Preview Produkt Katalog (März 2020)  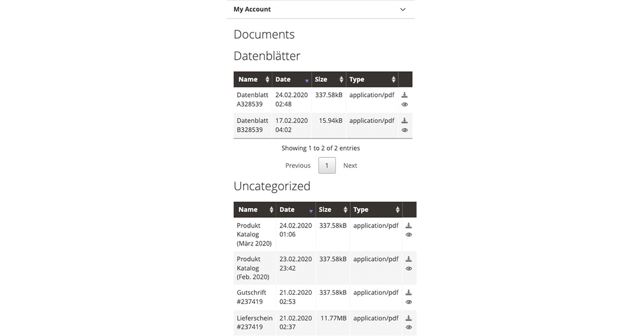click(408, 234)
